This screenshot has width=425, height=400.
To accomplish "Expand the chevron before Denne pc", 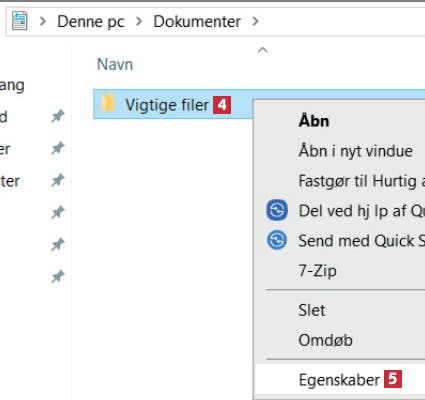I will click(x=42, y=22).
